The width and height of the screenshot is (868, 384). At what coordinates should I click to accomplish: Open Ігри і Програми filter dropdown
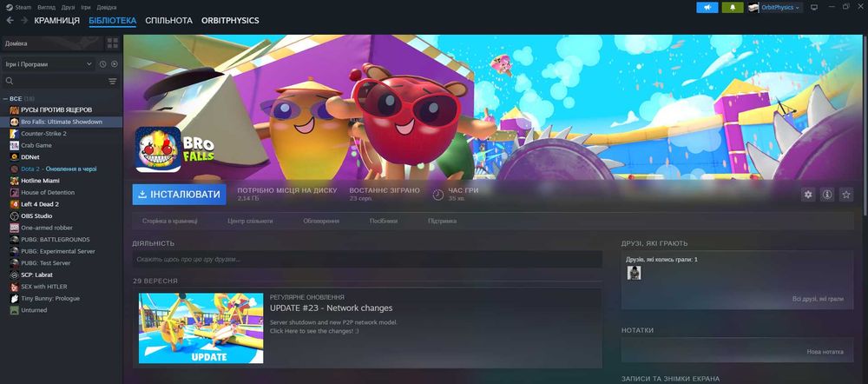pyautogui.click(x=49, y=64)
